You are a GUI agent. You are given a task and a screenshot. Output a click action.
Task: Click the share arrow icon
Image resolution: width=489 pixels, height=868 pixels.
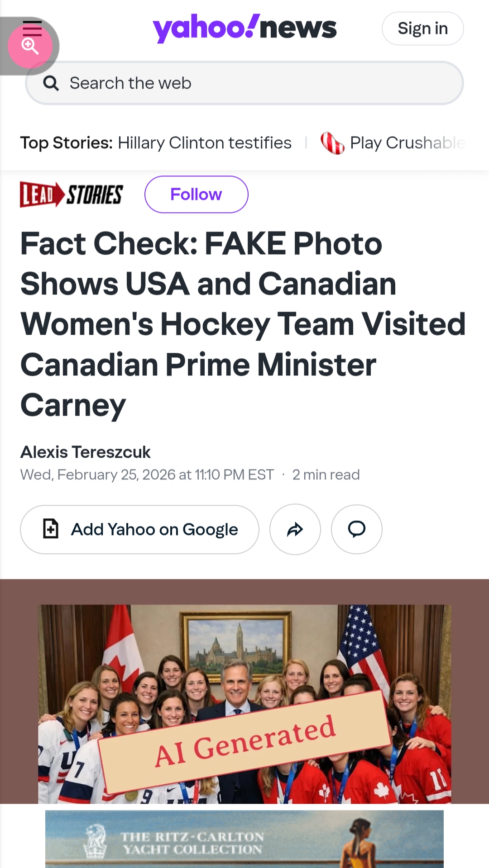coord(295,529)
